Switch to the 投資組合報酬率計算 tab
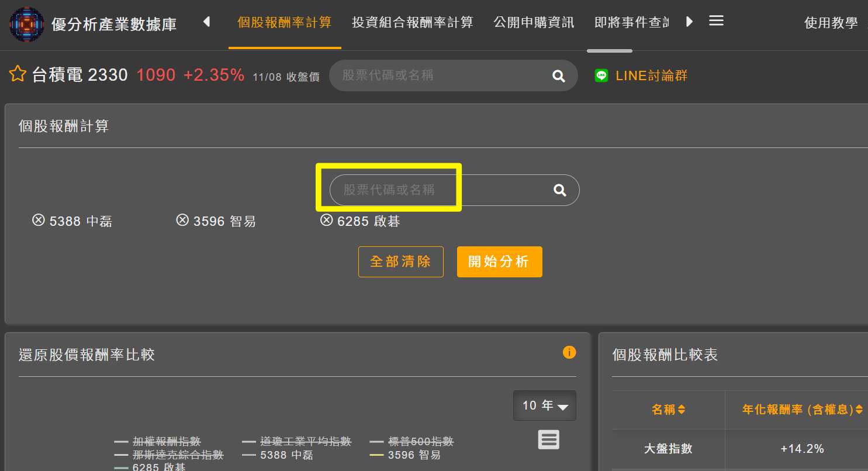868x471 pixels. (x=413, y=23)
